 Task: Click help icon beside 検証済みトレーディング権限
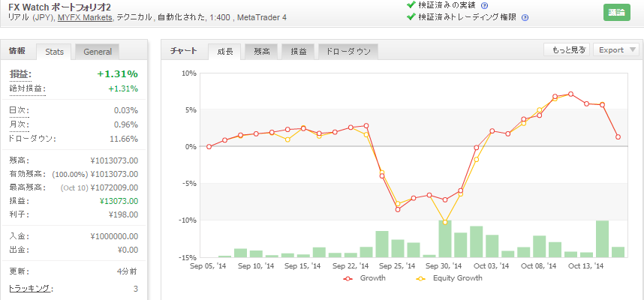(x=525, y=18)
